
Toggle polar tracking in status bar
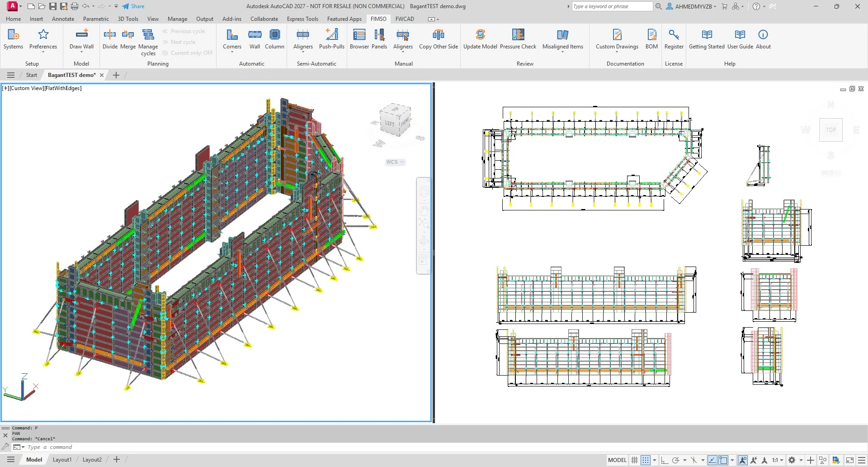675,460
